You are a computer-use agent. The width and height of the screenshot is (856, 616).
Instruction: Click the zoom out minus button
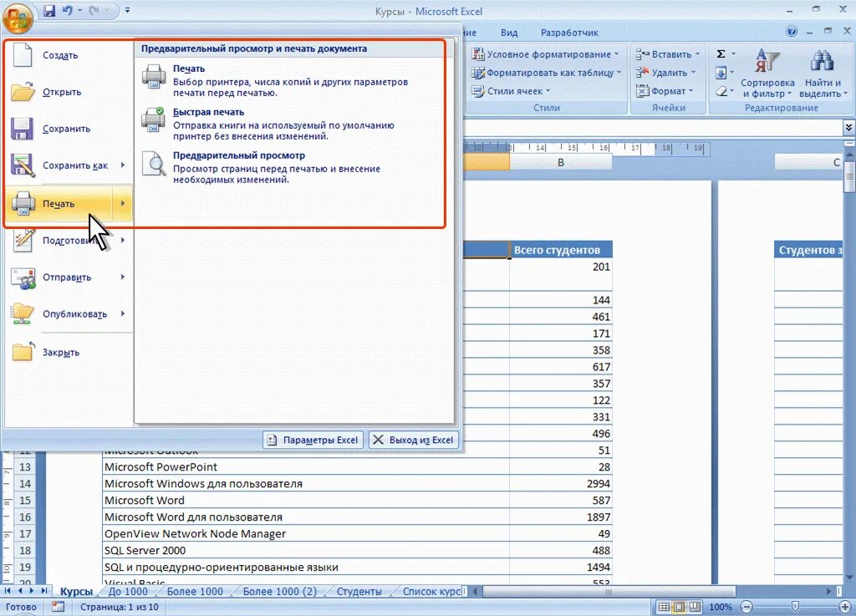coord(746,607)
